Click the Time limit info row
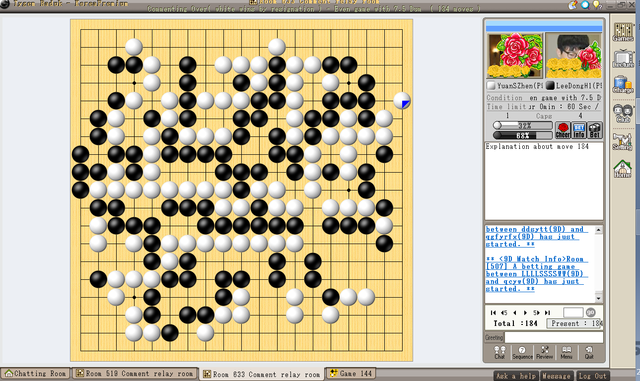This screenshot has height=381, width=640. tap(544, 107)
